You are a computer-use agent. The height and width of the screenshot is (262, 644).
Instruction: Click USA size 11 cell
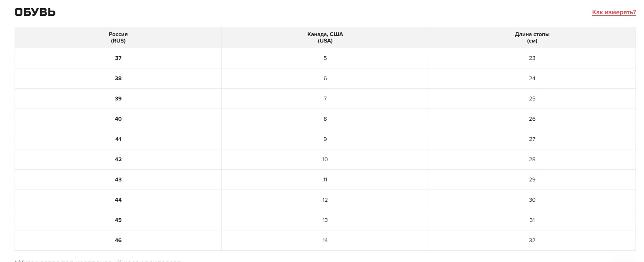325,180
